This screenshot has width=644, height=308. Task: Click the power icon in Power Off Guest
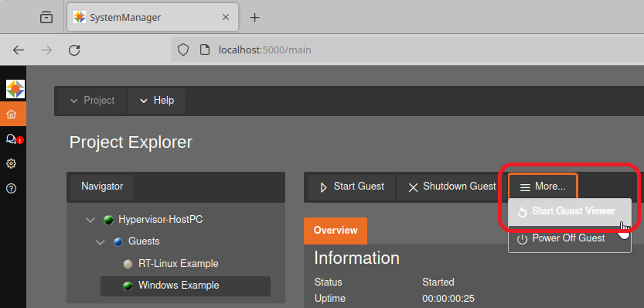tap(522, 240)
